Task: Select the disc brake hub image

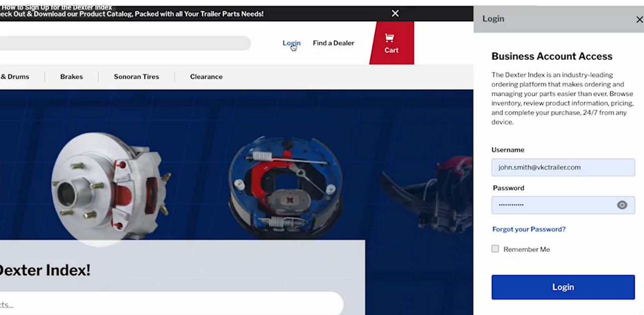Action: click(x=110, y=186)
